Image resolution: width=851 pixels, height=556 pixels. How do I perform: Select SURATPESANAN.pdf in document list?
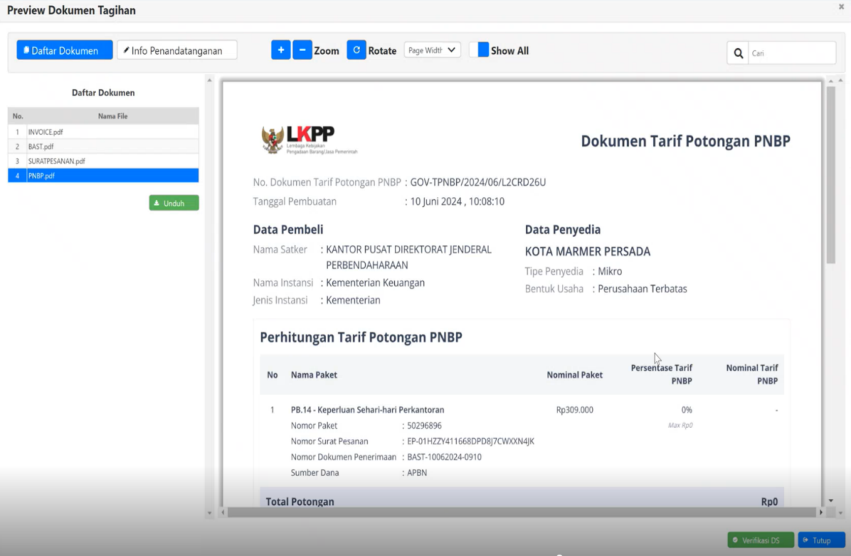click(56, 161)
